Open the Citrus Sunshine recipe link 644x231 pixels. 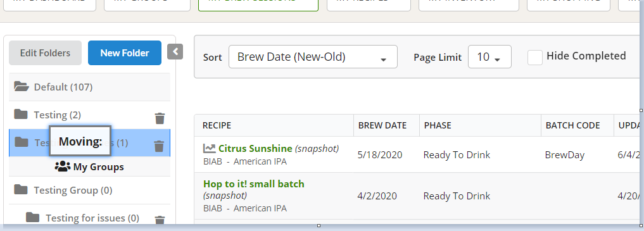tap(255, 149)
